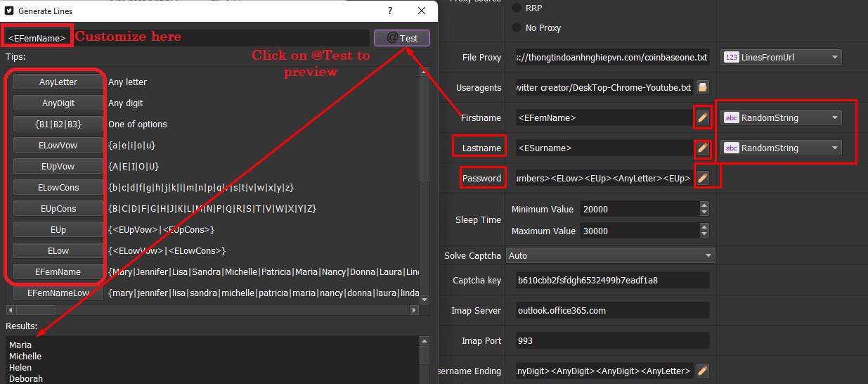Select the RRP proxy radio button
This screenshot has width=868, height=384.
[x=517, y=8]
